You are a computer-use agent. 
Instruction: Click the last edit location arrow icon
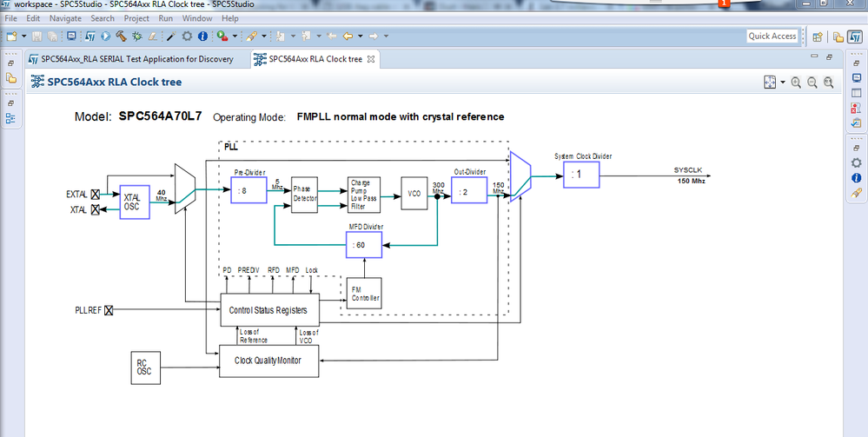tap(332, 36)
